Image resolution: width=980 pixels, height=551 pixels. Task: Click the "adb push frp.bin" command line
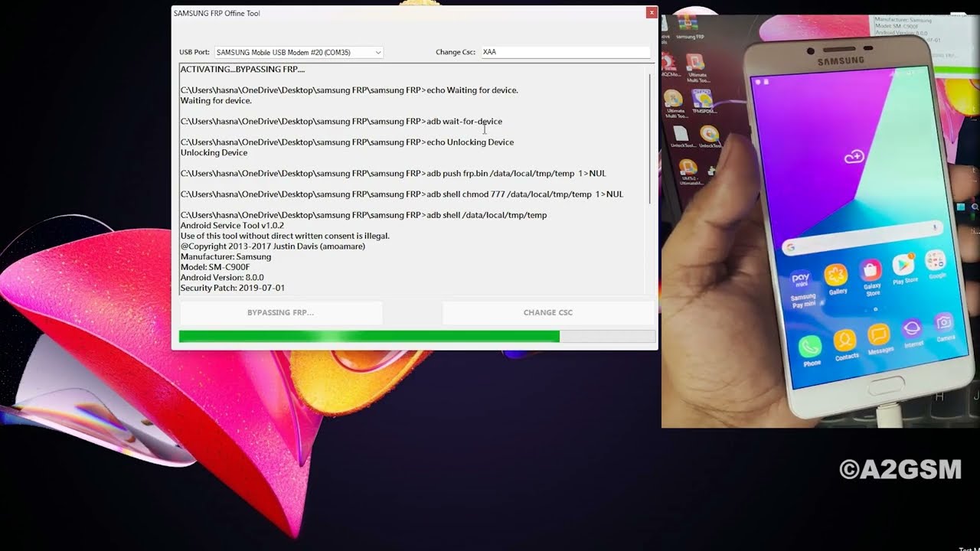pyautogui.click(x=393, y=173)
